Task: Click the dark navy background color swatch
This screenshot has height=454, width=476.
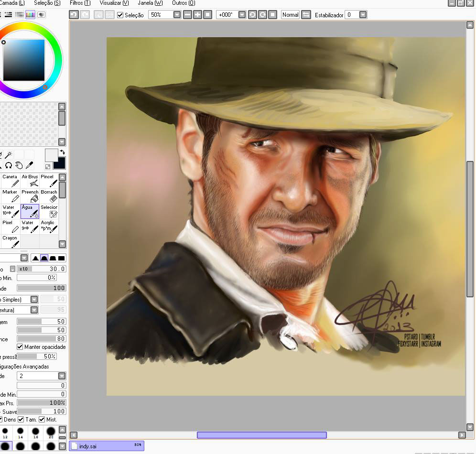Action: coord(59,164)
